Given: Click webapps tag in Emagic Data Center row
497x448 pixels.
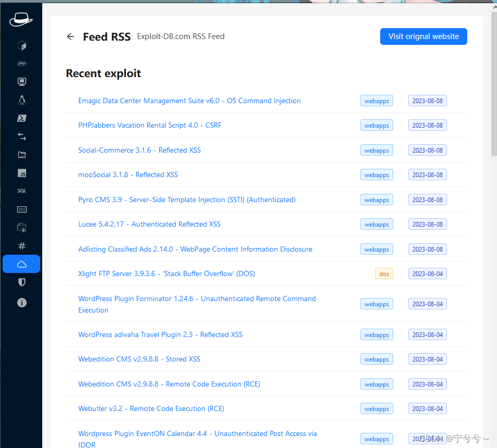Looking at the screenshot, I should [x=377, y=101].
